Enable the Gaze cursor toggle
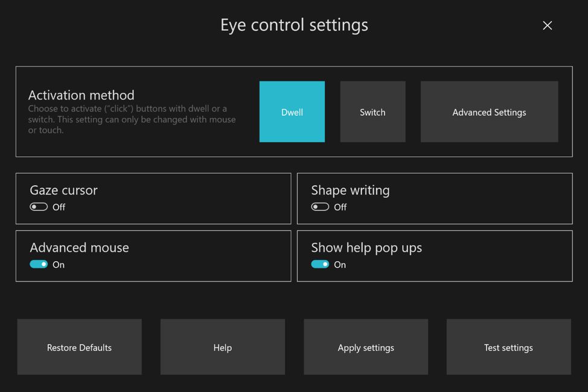 [x=37, y=206]
